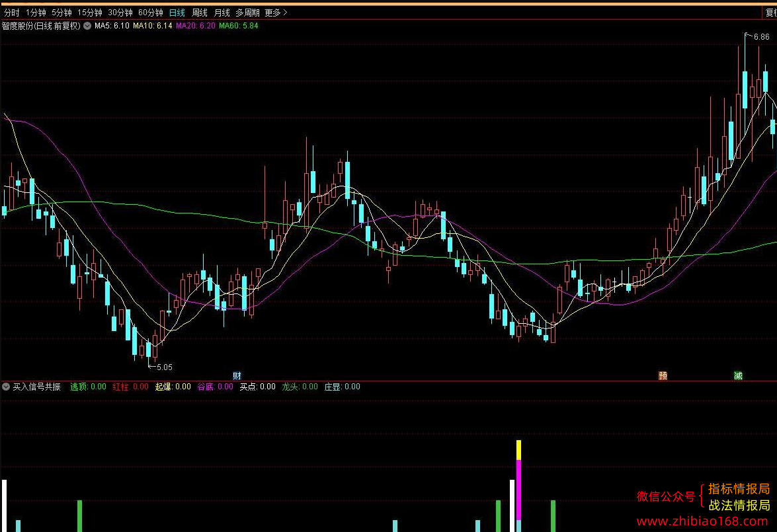The height and width of the screenshot is (532, 777).
Task: Click the 买点: 0.00 indicator value
Action: (258, 387)
